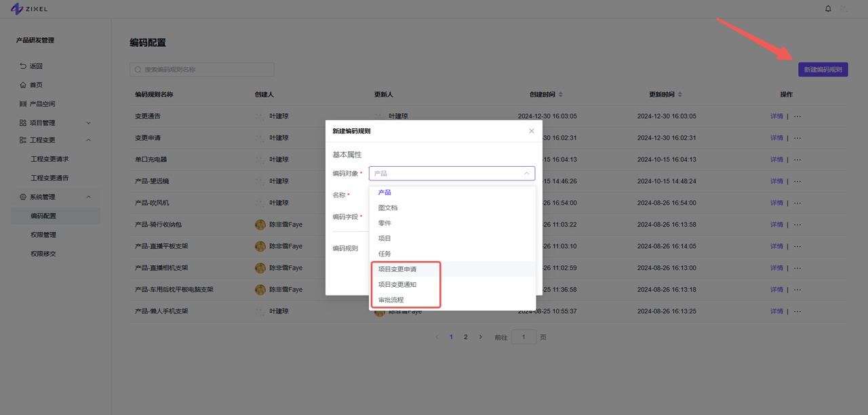Click the 返回 back icon in sidebar

(x=23, y=66)
